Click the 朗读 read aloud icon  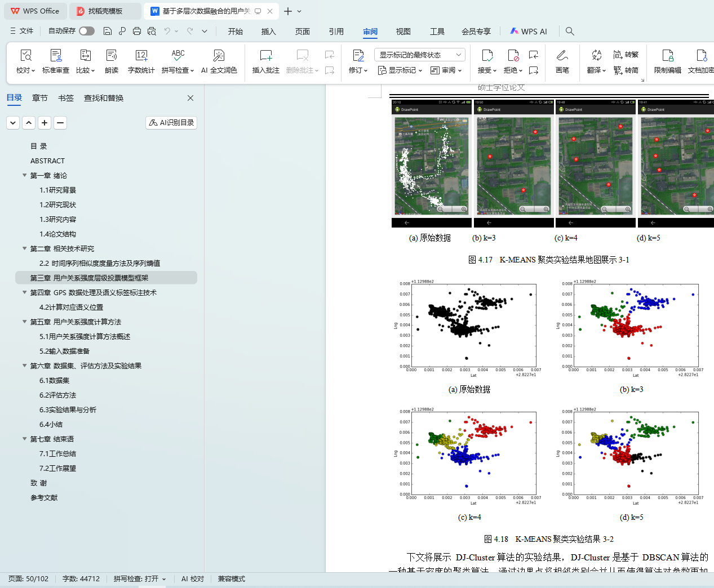tap(112, 56)
